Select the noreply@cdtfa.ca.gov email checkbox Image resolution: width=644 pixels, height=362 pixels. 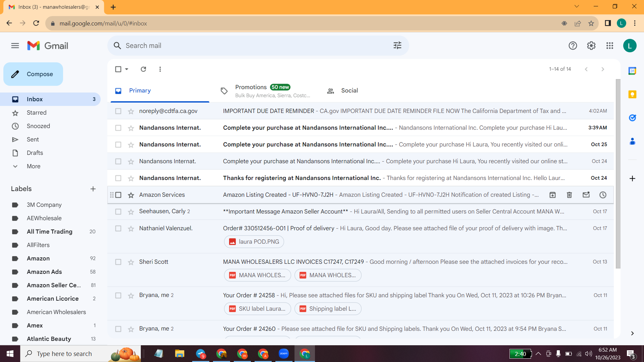[118, 111]
